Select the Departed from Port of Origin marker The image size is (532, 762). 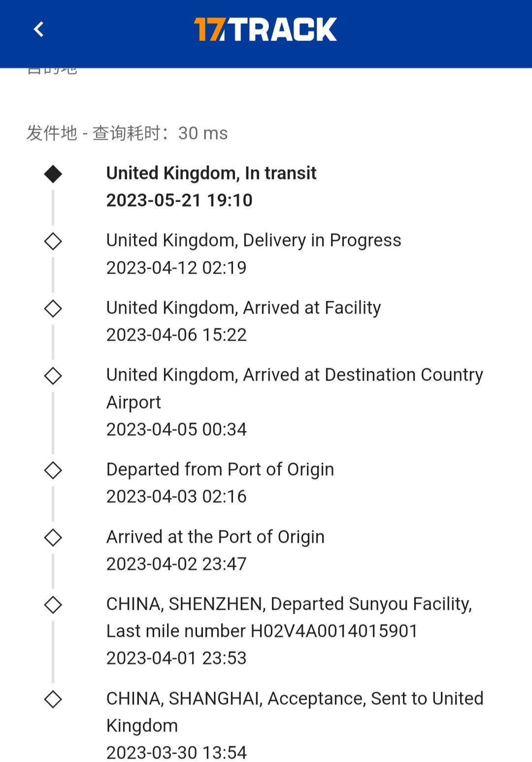coord(53,470)
